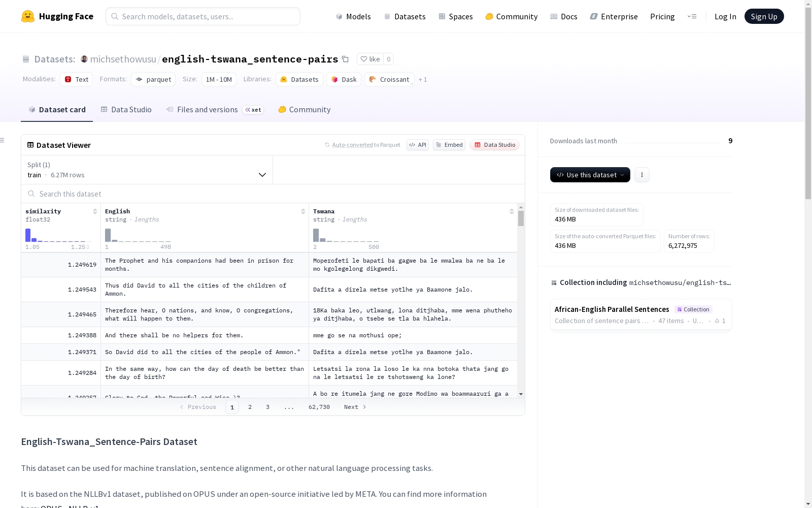The image size is (812, 508).
Task: Open the API button
Action: 418,145
